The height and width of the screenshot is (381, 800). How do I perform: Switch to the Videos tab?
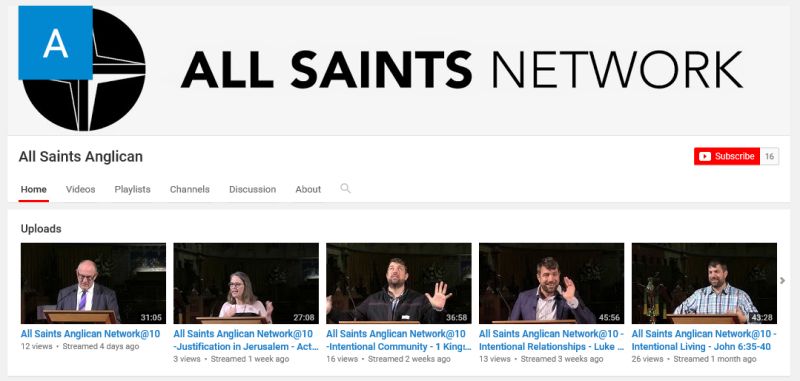click(81, 189)
